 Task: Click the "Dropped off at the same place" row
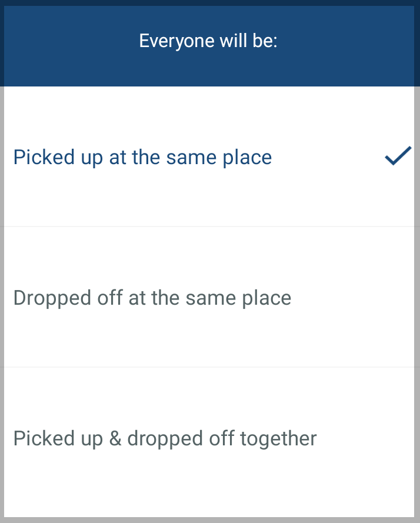(209, 298)
